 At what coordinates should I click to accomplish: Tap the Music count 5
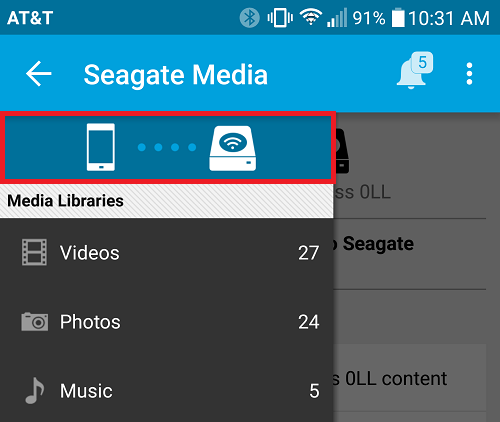pos(314,391)
